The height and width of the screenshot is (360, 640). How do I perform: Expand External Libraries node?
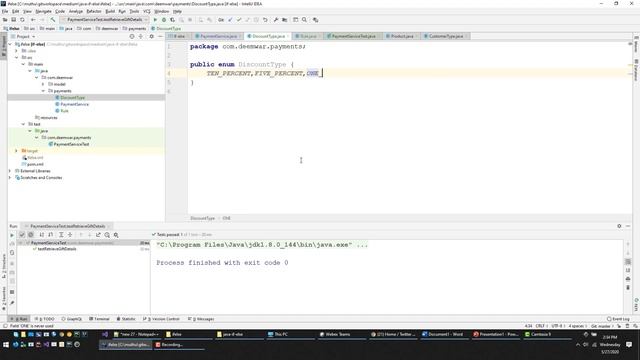click(10, 171)
